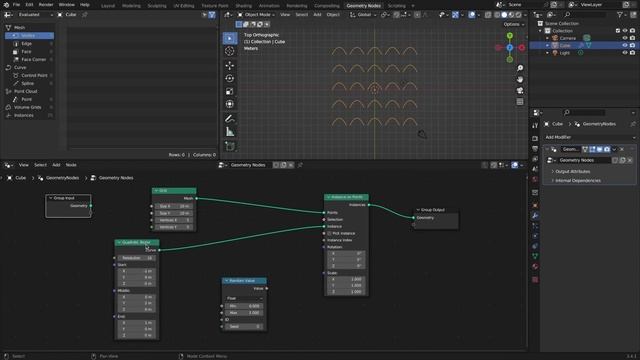The width and height of the screenshot is (640, 360).
Task: Choose the Scale tool in viewport toolbar
Action: click(230, 91)
